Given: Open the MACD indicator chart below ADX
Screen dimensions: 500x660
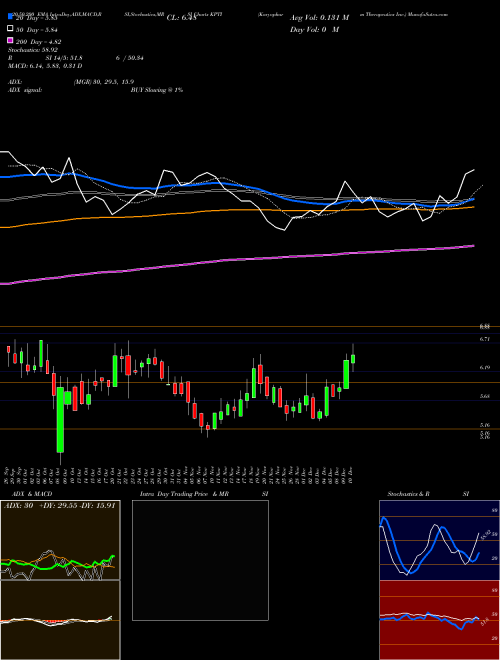Looking at the screenshot, I should click(60, 620).
